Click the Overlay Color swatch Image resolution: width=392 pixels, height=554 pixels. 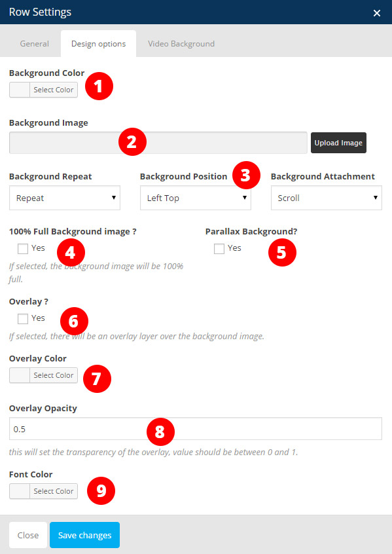[x=20, y=375]
